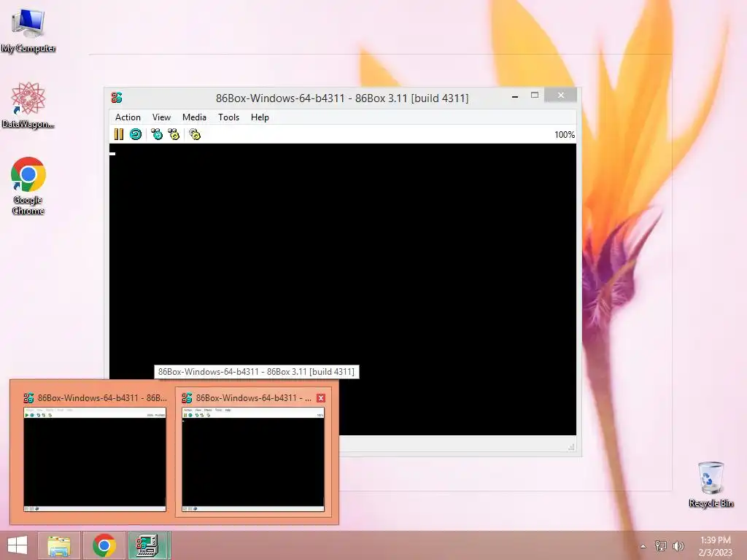Open the Media menu

point(194,117)
